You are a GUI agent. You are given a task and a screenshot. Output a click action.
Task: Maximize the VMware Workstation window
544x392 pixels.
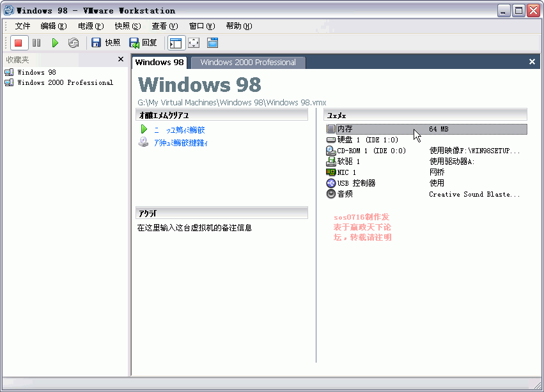518,11
